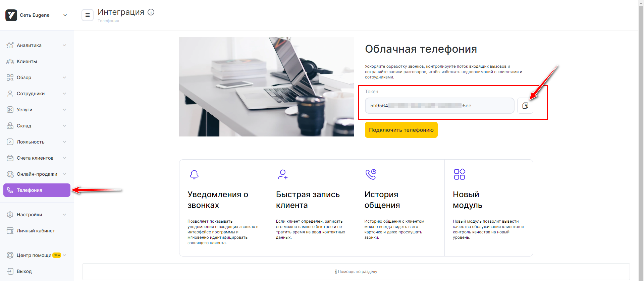Viewport: 644px width, 281px height.
Task: Select Телефония in the sidebar
Action: (37, 190)
